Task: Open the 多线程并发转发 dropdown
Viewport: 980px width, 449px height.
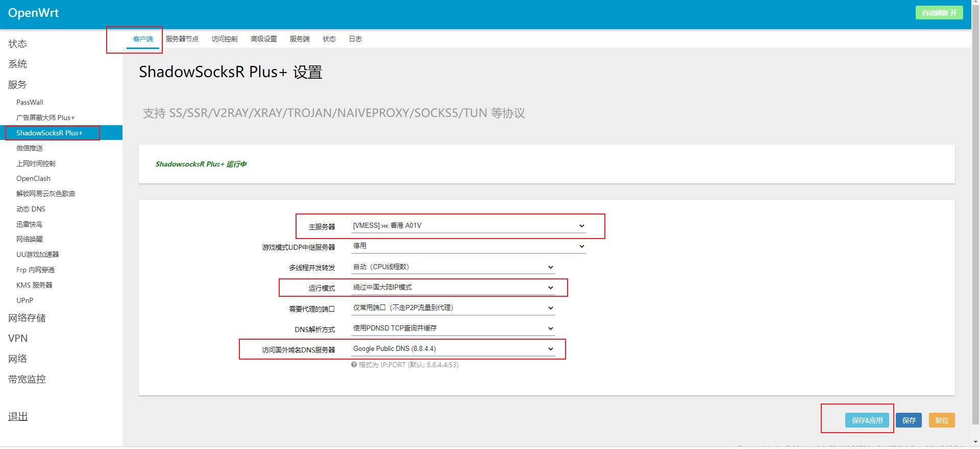Action: tap(453, 267)
